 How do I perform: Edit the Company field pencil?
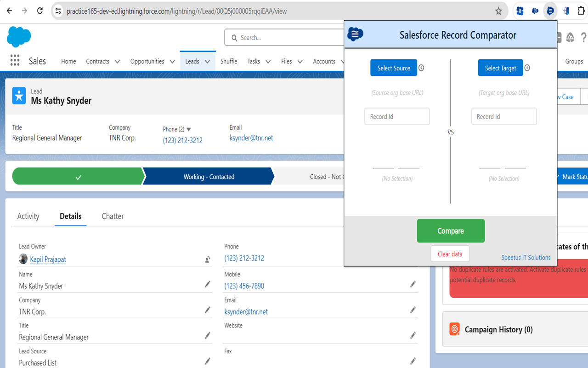[208, 310]
